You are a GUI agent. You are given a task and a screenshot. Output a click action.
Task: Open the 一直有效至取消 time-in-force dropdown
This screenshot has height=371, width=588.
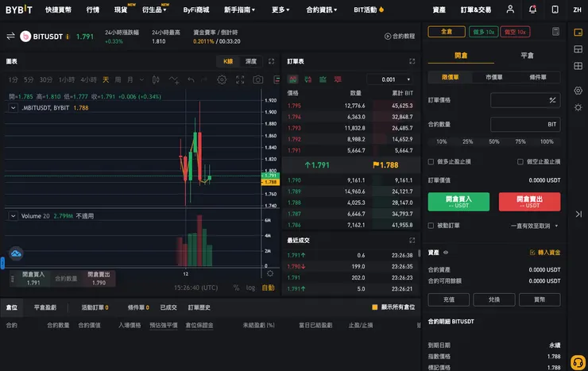coord(534,226)
